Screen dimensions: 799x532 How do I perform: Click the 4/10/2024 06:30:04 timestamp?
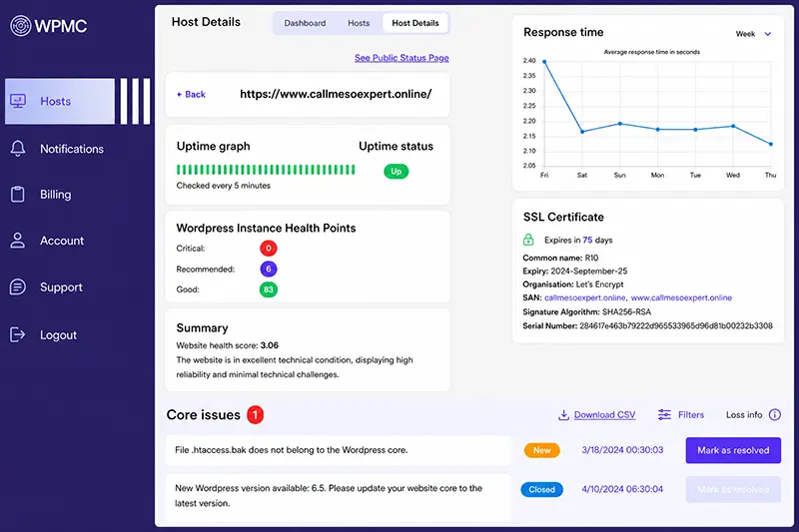(622, 489)
